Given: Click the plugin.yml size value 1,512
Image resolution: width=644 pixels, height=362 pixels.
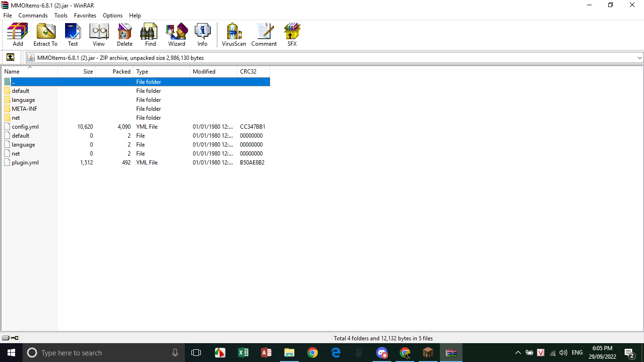Looking at the screenshot, I should (86, 163).
